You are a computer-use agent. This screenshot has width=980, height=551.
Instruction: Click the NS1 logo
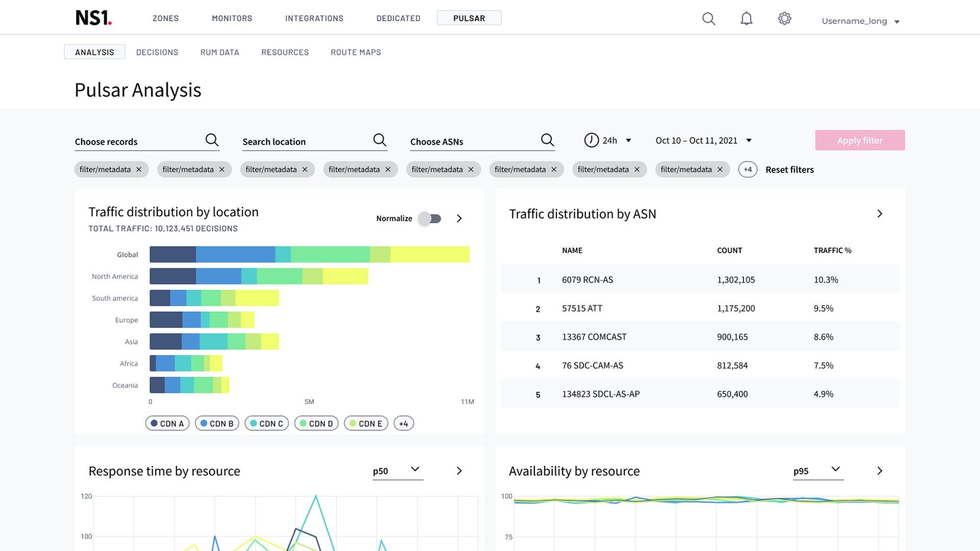pyautogui.click(x=93, y=18)
